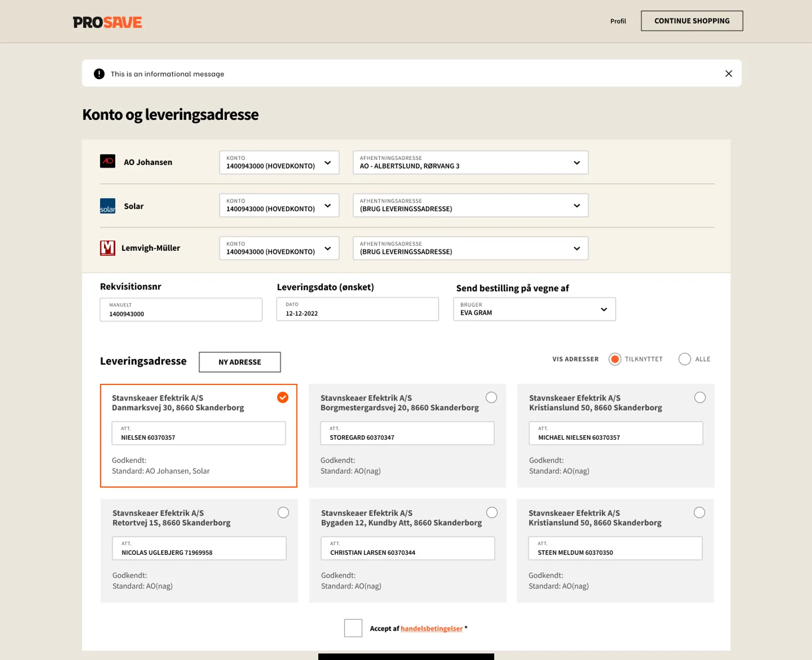This screenshot has width=812, height=660.
Task: Select the Tilknyttet radio option
Action: [x=615, y=359]
